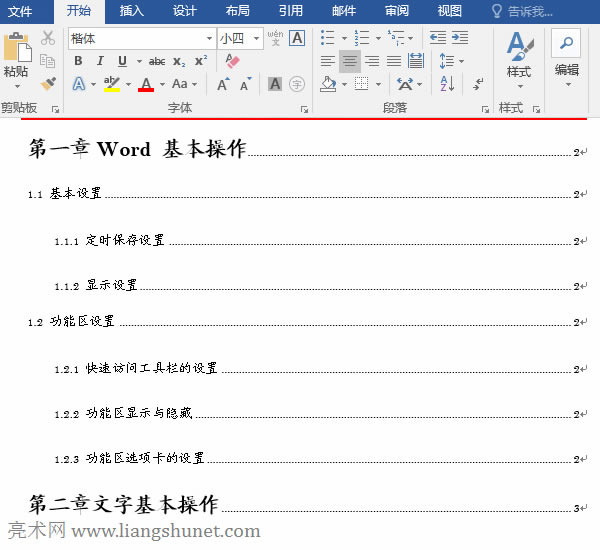Click the Justify alignment icon

pyautogui.click(x=393, y=61)
